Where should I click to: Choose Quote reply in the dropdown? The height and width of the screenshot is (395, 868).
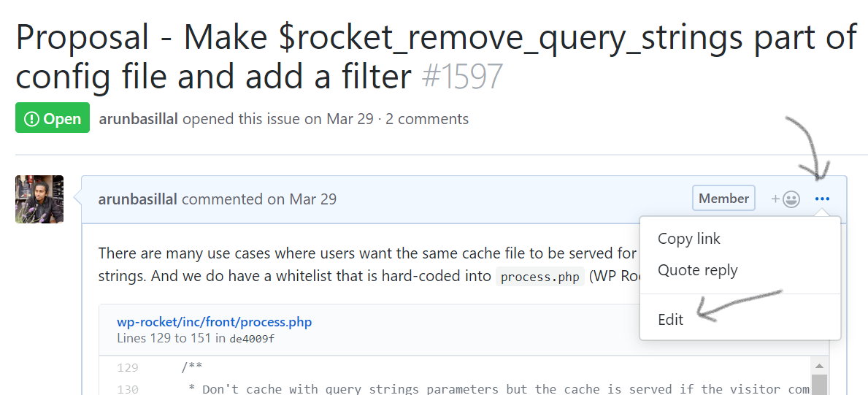point(697,270)
